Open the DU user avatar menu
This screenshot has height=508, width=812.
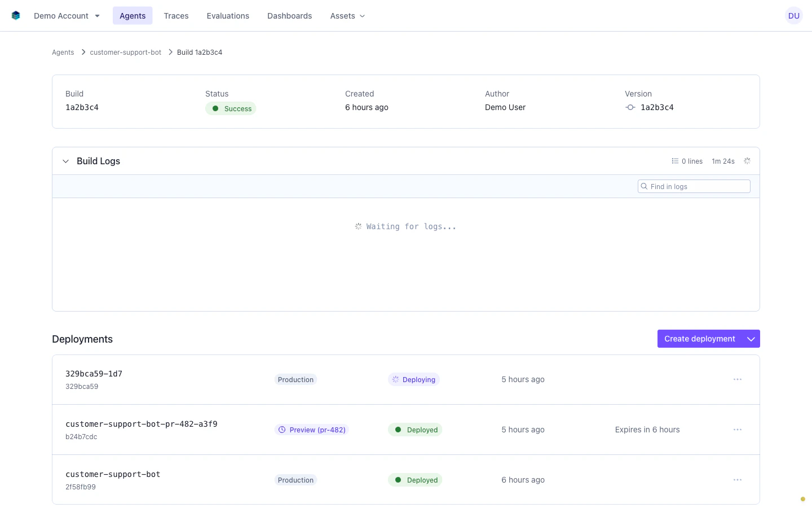pyautogui.click(x=793, y=16)
